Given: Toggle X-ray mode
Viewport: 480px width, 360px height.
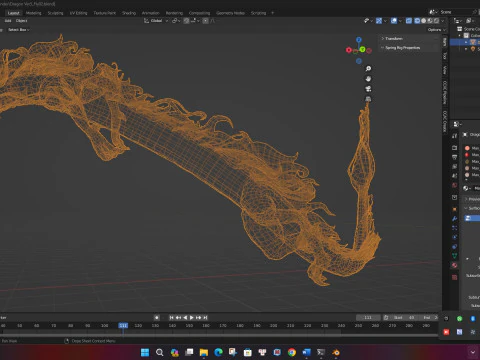Looking at the screenshot, I should pos(409,21).
